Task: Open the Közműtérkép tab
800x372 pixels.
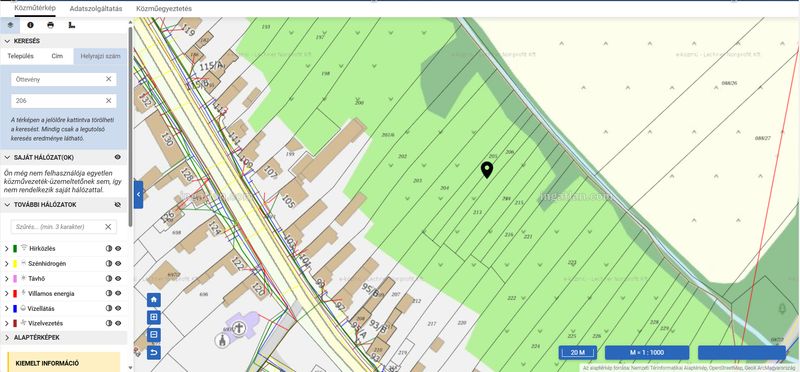Action: (x=35, y=8)
